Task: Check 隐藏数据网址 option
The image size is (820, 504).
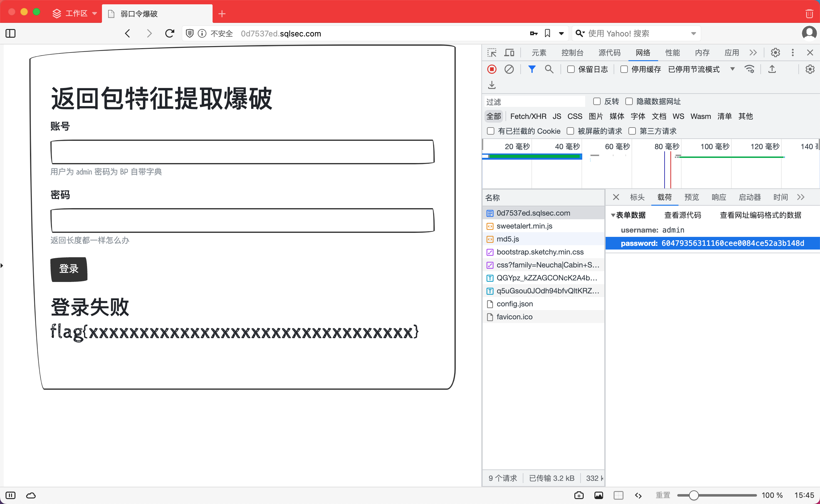Action: click(x=629, y=101)
